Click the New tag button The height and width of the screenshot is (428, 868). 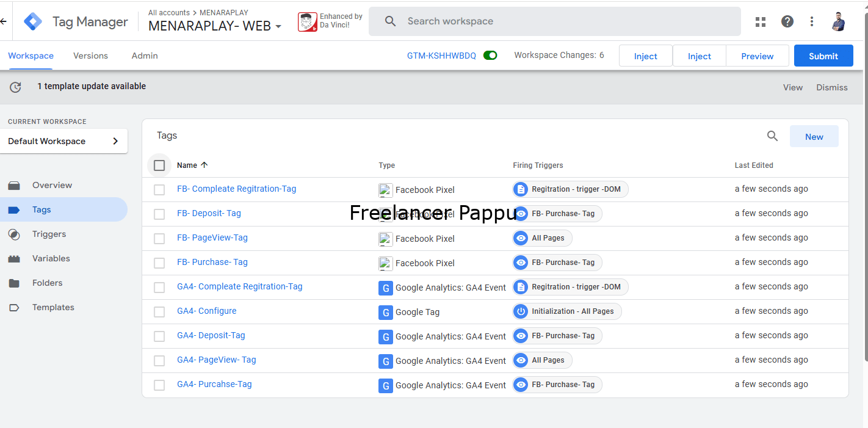814,136
